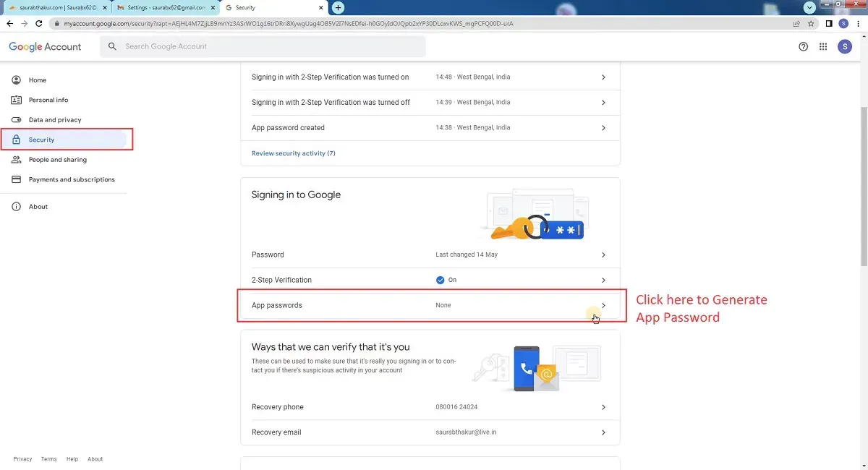Screen dimensions: 868x470
Task: Open the Terms footer link
Action: (x=48, y=459)
